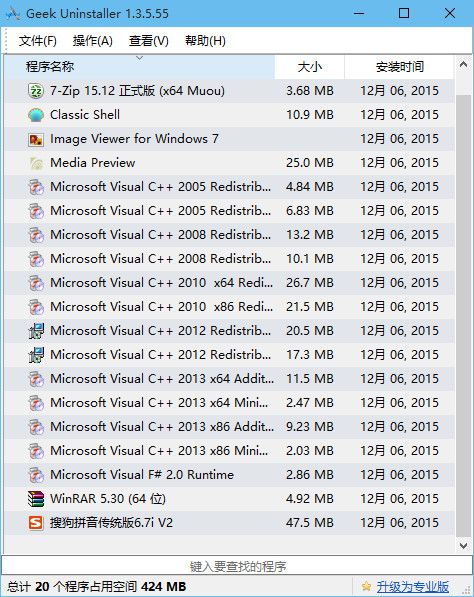Click the WinRAR 5.30 books icon

tap(36, 499)
